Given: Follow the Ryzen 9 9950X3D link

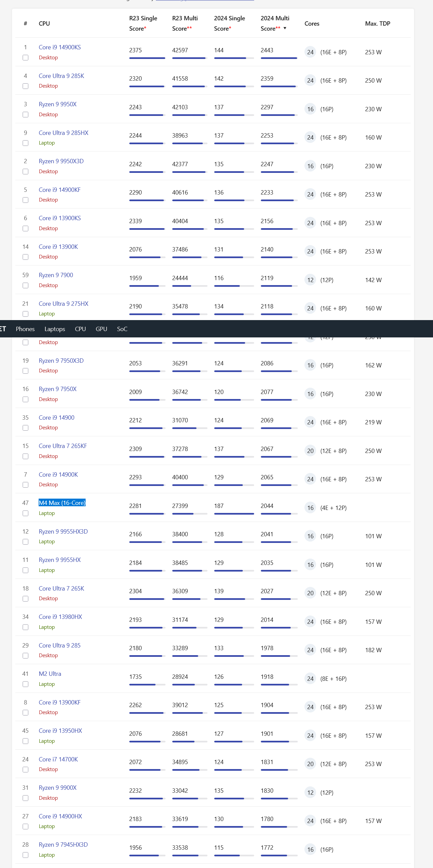Looking at the screenshot, I should 61,161.
